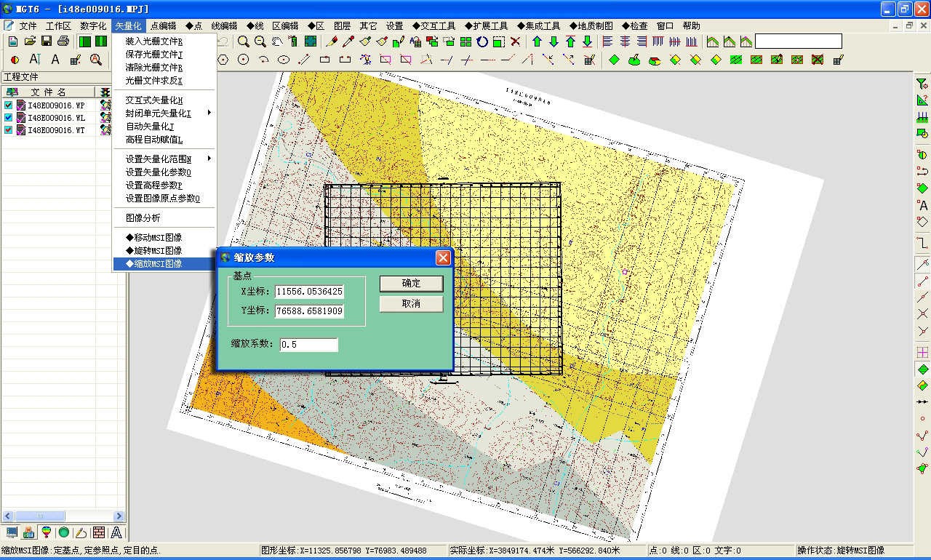Select the hand pan tool icon
Screen dimensions: 931x560
click(x=277, y=41)
